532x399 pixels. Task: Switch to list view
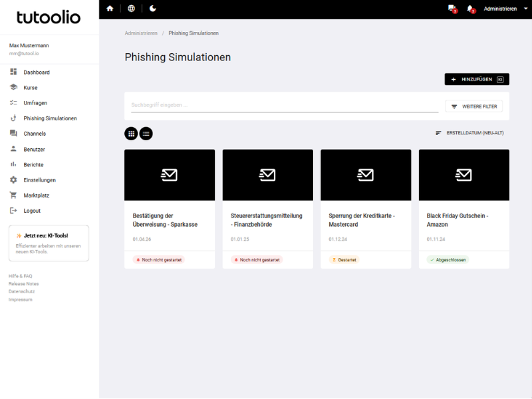click(146, 134)
